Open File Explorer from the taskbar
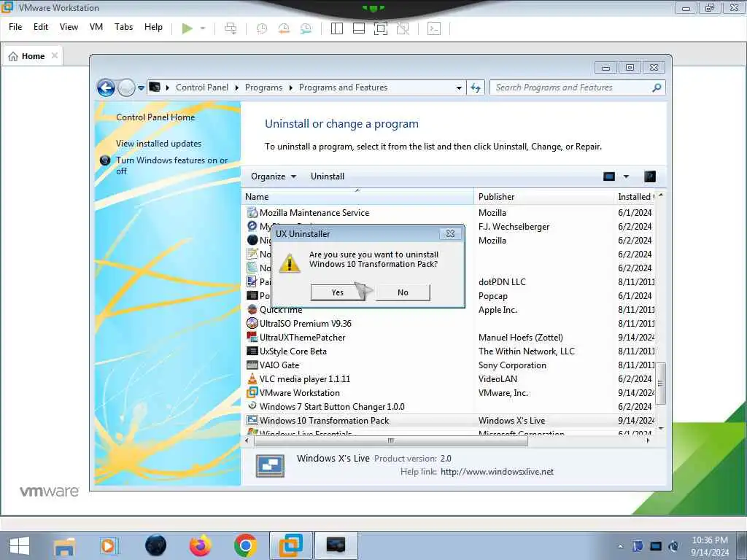This screenshot has width=747, height=560. click(65, 545)
